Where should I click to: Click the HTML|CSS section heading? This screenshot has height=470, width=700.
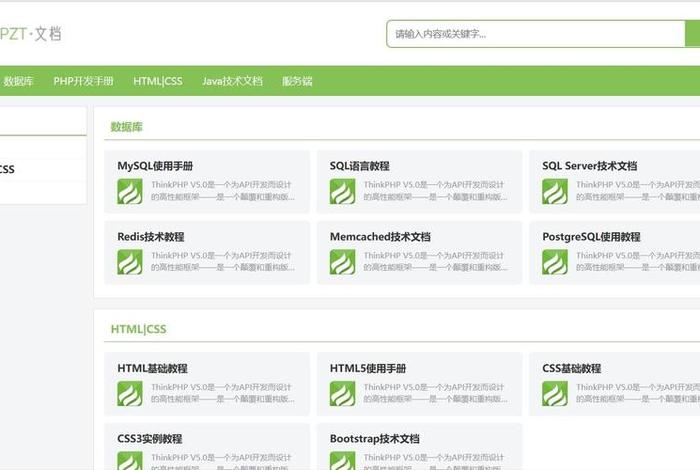(x=138, y=329)
